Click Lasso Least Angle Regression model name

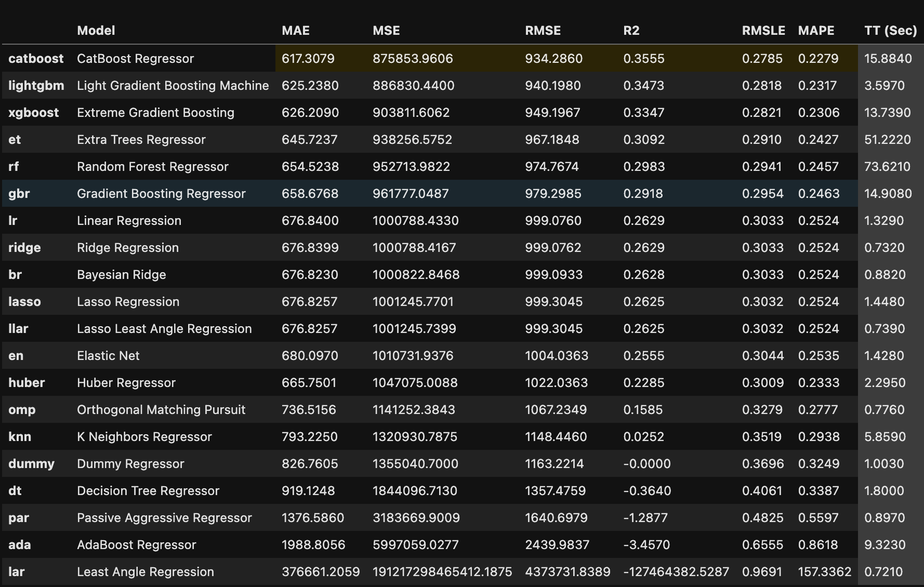pos(164,329)
